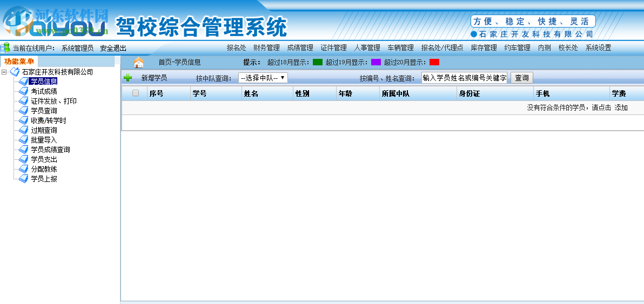Click the online user icon next to 当前在线用户
The image size is (644, 304).
coord(5,48)
